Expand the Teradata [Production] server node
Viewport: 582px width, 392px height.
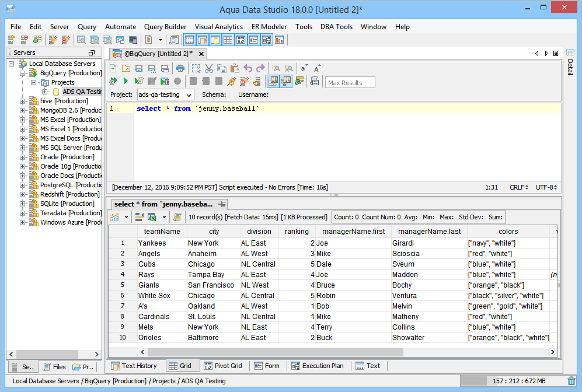tap(23, 213)
